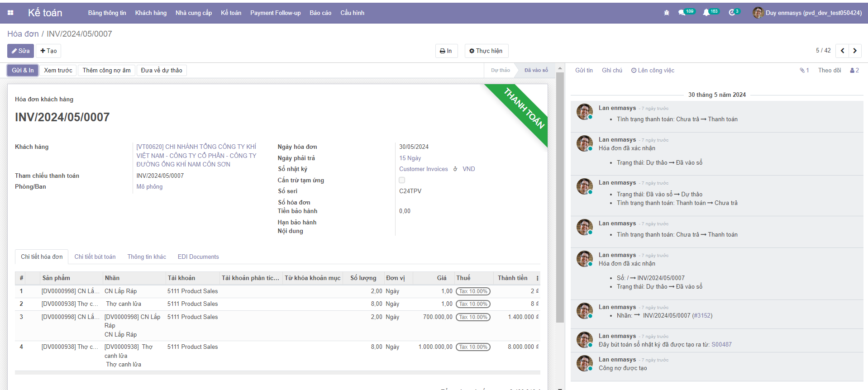Image resolution: width=868 pixels, height=390 pixels.
Task: Open the user account menu
Action: (807, 13)
